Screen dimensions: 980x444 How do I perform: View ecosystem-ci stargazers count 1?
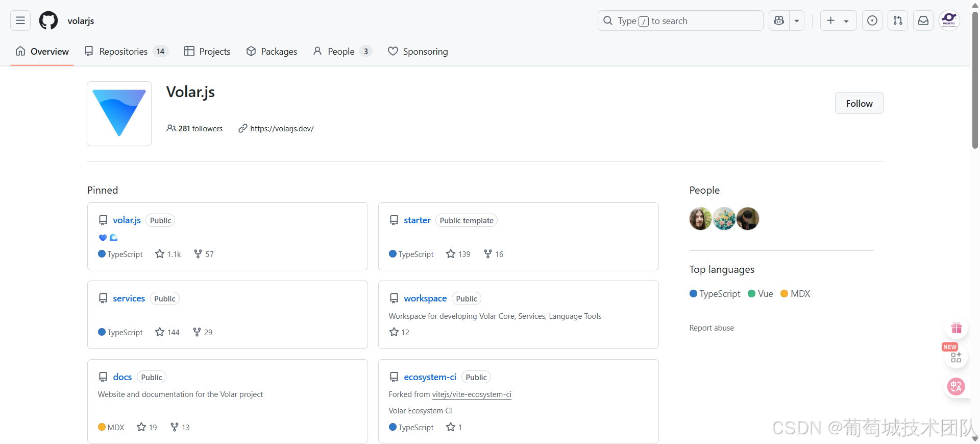(x=454, y=427)
